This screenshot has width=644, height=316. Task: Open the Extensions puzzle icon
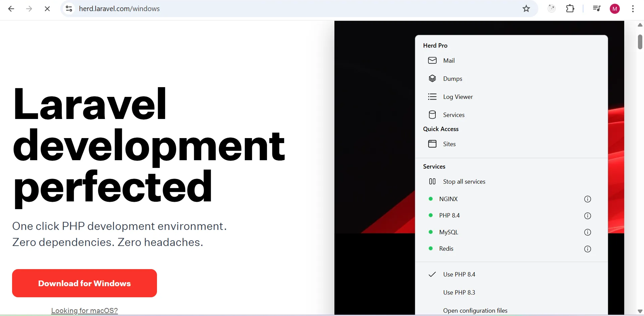tap(570, 9)
